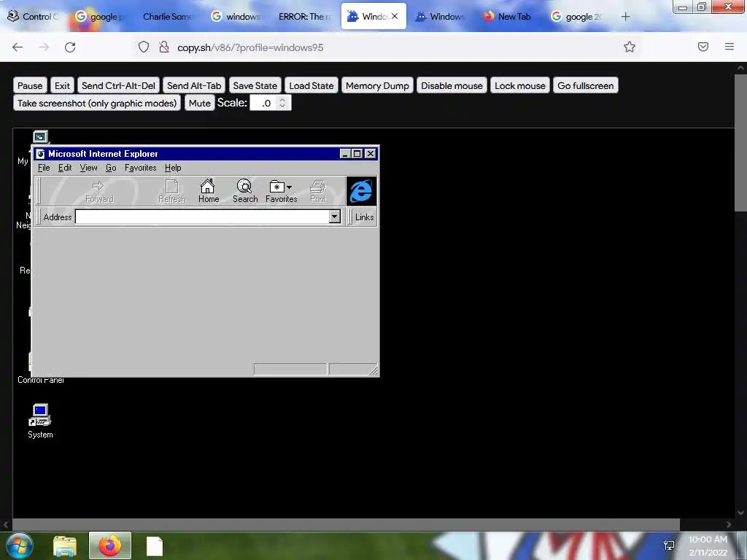747x560 pixels.
Task: Click the Internet Explorer 'e' logo
Action: pyautogui.click(x=361, y=191)
